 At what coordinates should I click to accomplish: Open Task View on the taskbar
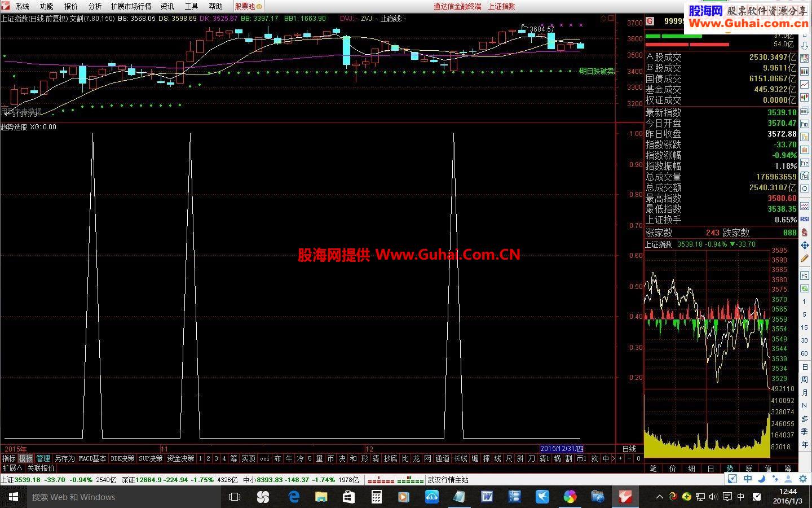click(235, 497)
